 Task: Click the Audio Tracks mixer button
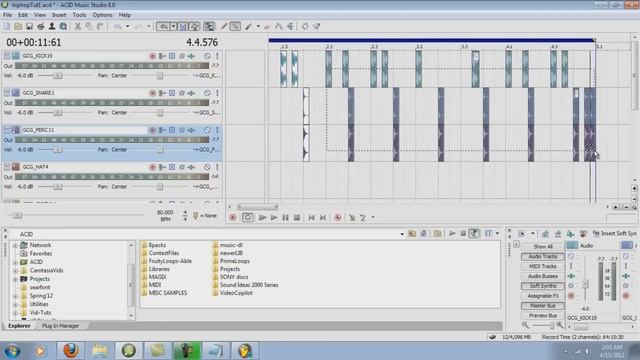tap(543, 256)
